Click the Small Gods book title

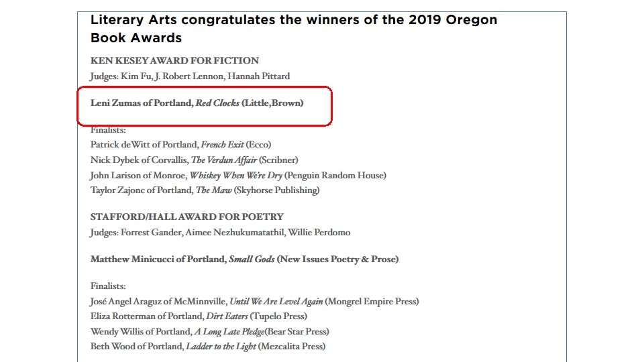tap(252, 259)
